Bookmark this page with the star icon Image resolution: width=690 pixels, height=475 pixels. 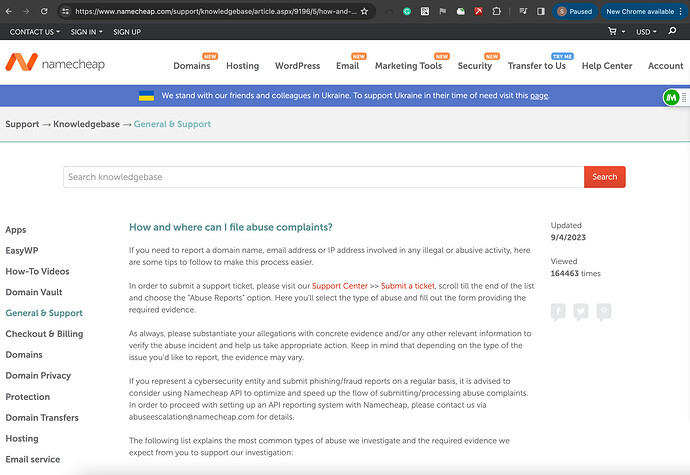(x=364, y=11)
